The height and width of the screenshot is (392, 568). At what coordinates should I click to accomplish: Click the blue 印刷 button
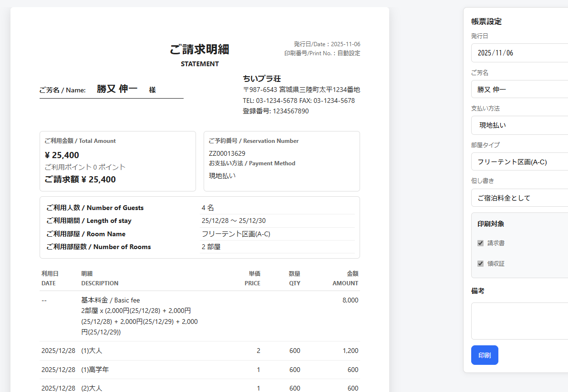485,355
